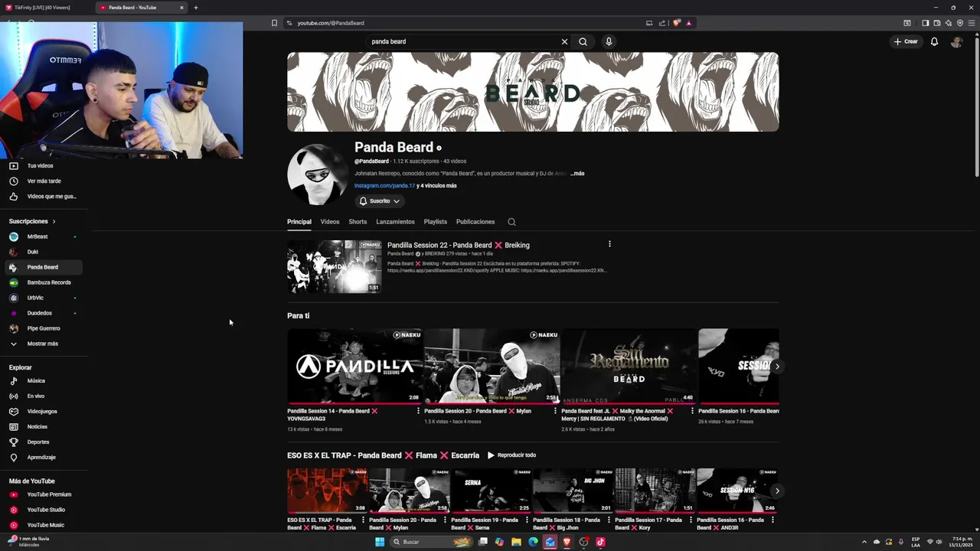Open TikTok icon in taskbar
This screenshot has width=980, height=551.
click(600, 542)
